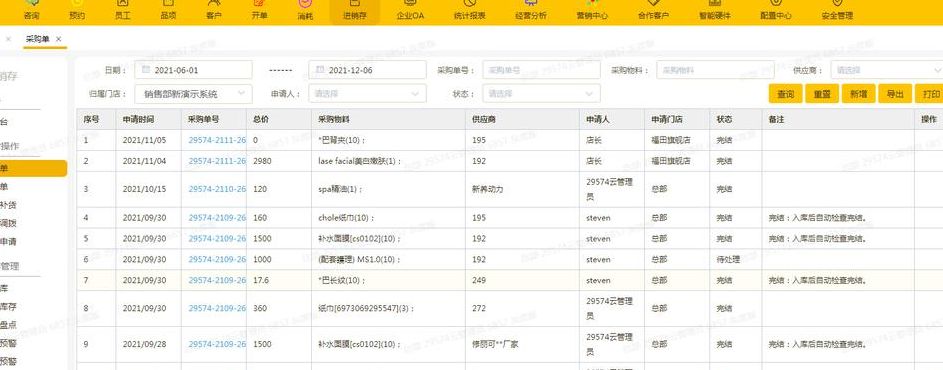
Task: Open 统计报表 in top navigation
Action: 470,11
